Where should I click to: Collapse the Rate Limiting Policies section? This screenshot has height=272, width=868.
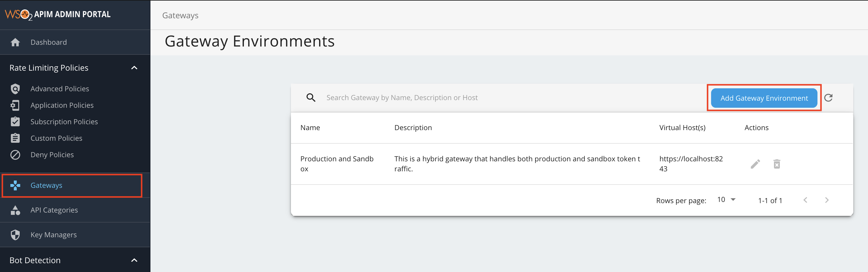pyautogui.click(x=134, y=68)
